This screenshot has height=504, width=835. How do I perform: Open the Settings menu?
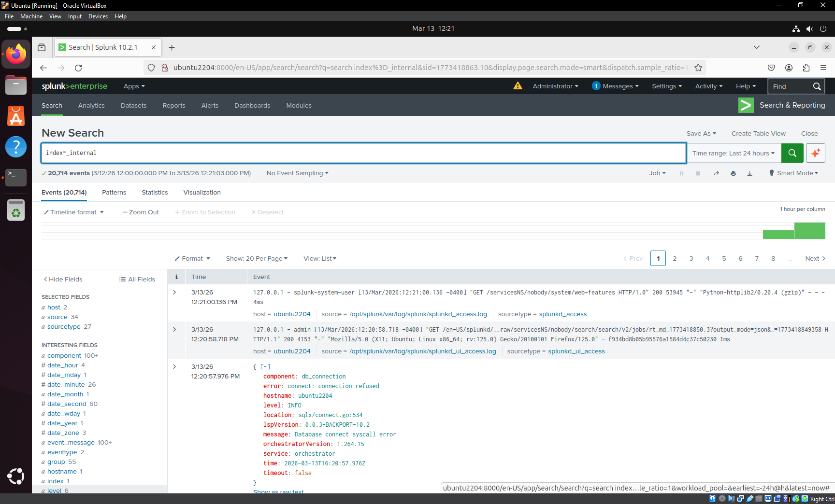tap(666, 86)
